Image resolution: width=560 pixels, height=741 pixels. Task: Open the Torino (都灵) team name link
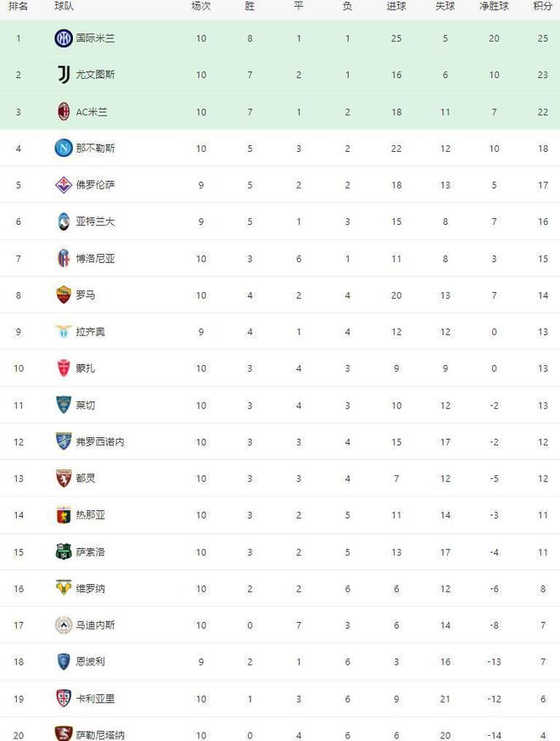point(85,478)
